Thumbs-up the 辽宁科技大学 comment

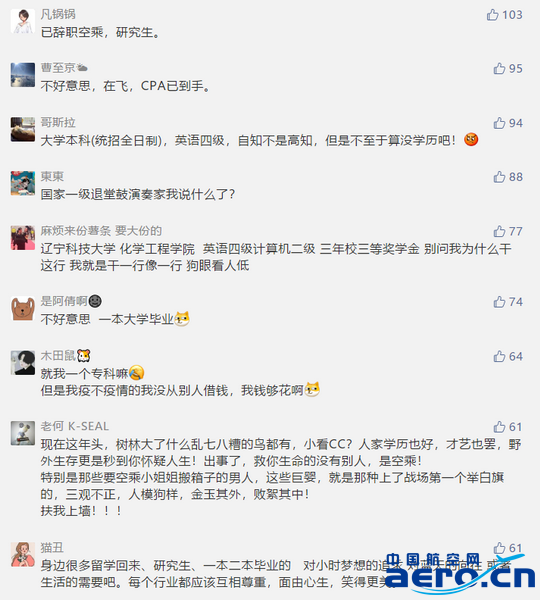[499, 231]
